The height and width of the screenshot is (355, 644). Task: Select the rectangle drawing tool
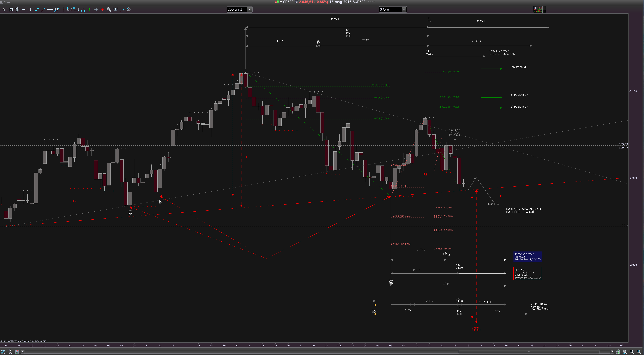[76, 9]
